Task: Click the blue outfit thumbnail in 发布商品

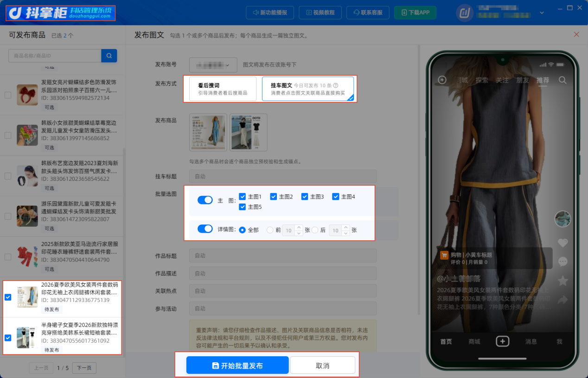Action: click(208, 133)
